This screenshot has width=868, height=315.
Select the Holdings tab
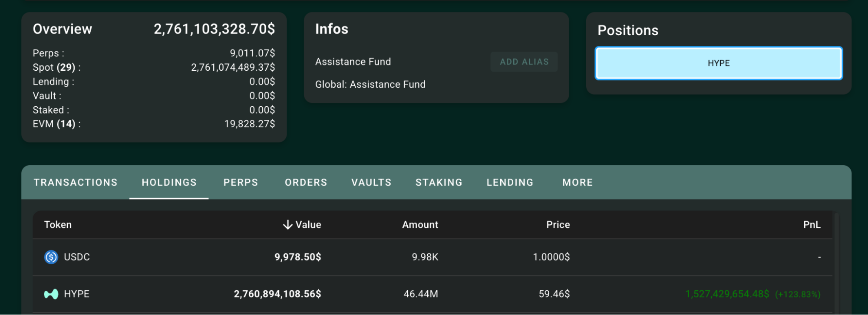169,183
